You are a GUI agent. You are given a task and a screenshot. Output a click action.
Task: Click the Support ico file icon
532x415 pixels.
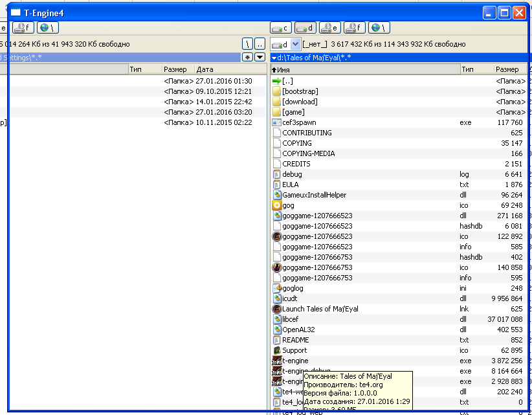pos(277,350)
